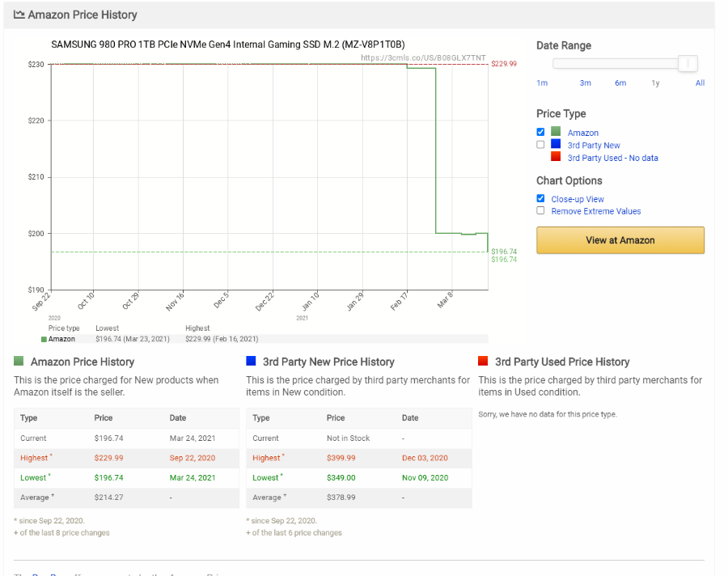This screenshot has height=576, width=728.
Task: Click the Not in Stock cell
Action: [x=348, y=438]
